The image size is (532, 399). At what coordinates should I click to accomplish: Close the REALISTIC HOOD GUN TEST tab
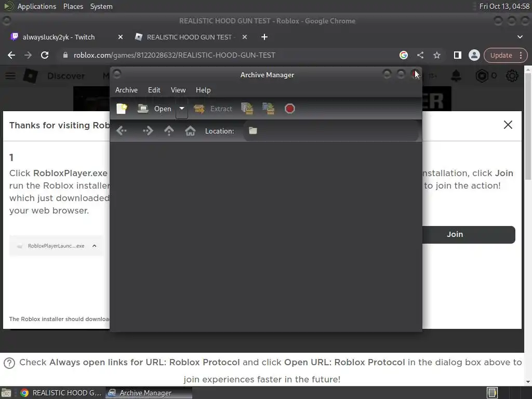(x=245, y=37)
